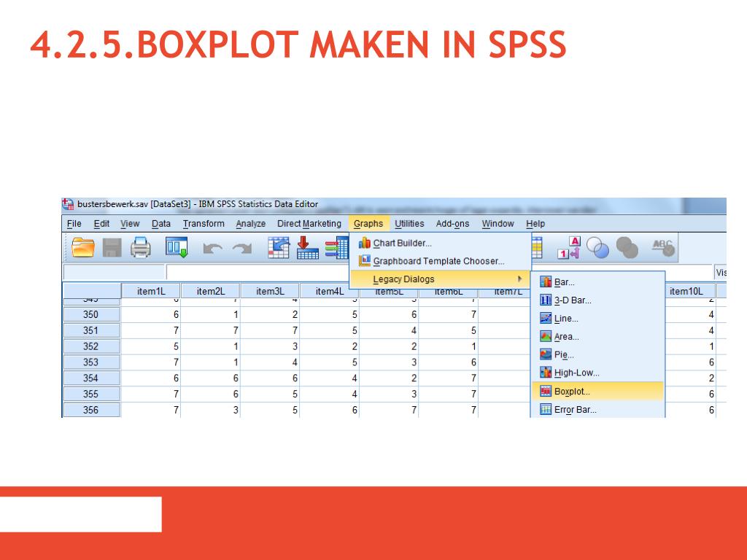Open the Window menu
The width and height of the screenshot is (747, 560).
point(498,223)
